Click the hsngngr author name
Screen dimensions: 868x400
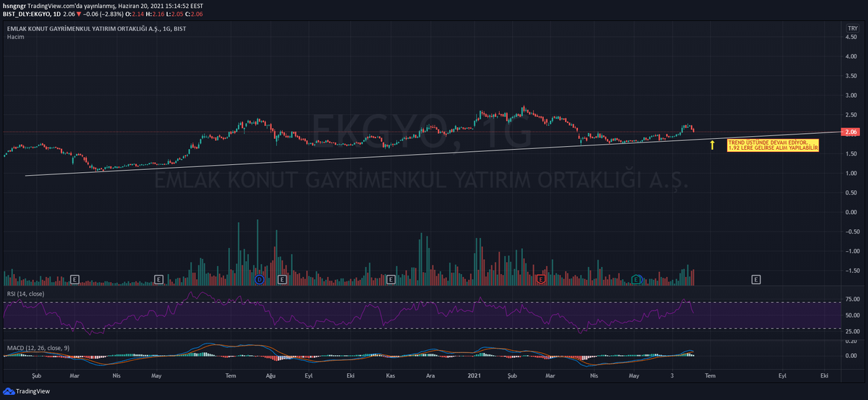coord(14,5)
